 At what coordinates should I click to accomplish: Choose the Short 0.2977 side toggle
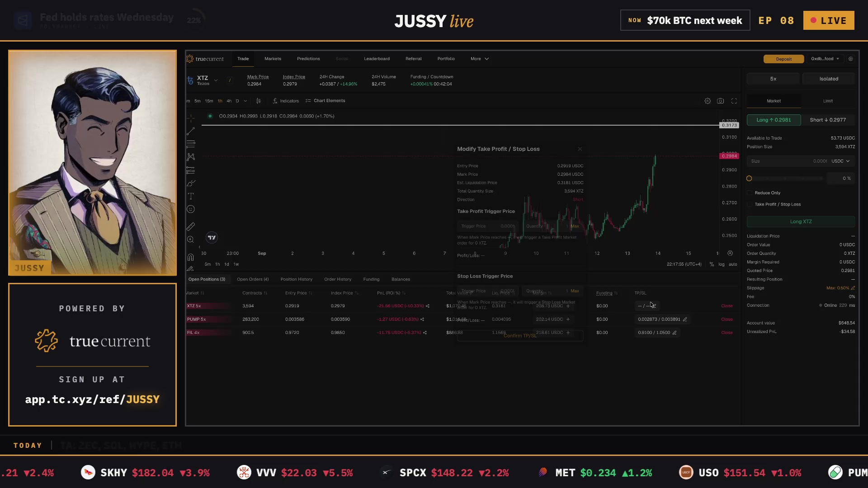point(828,120)
